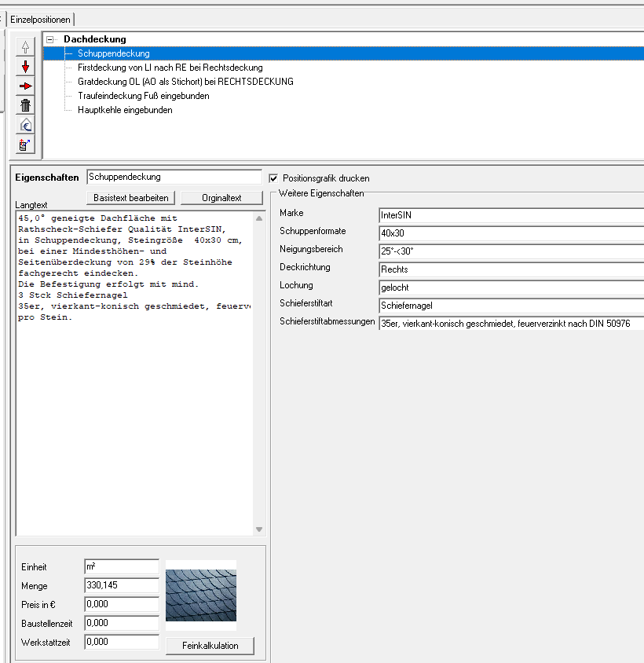Select Hauptkehle eingebunden in the tree

tap(125, 110)
